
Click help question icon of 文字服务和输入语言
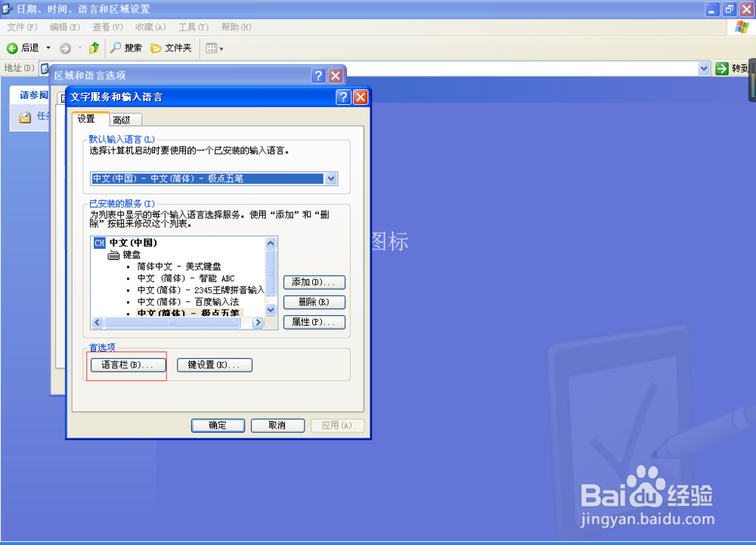[343, 98]
